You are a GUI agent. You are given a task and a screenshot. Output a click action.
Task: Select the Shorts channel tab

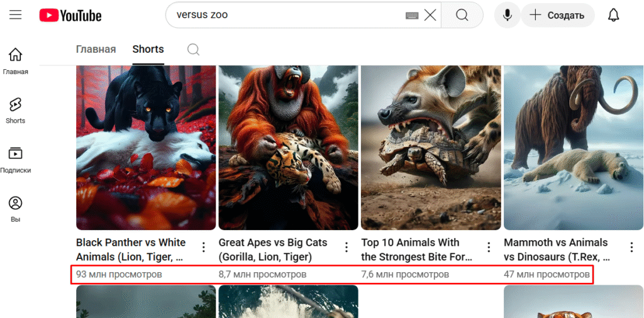point(148,49)
